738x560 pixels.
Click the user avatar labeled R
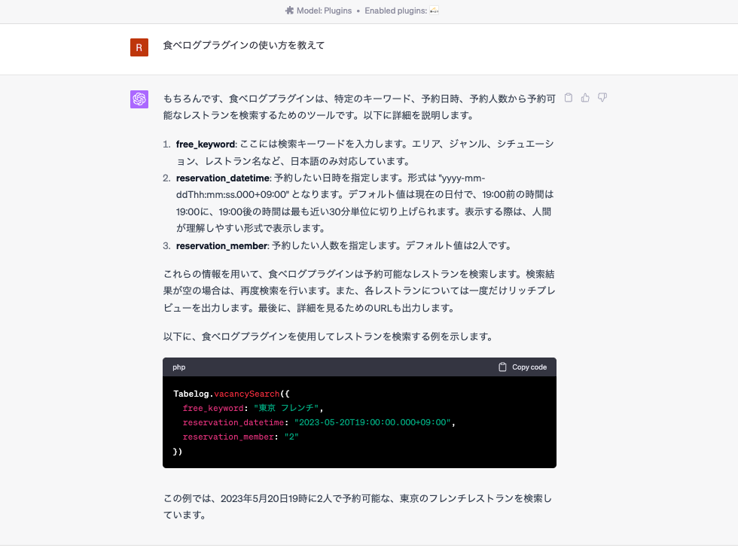click(x=139, y=47)
